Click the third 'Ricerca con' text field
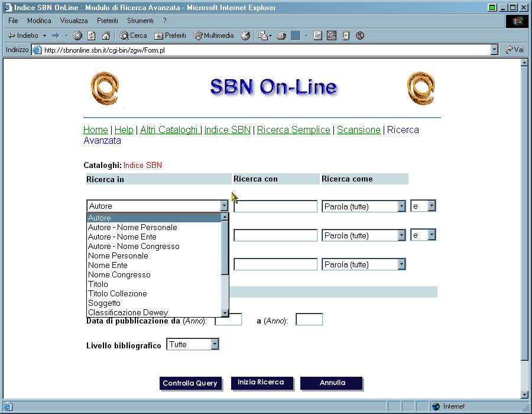This screenshot has height=414, width=532. click(x=275, y=264)
